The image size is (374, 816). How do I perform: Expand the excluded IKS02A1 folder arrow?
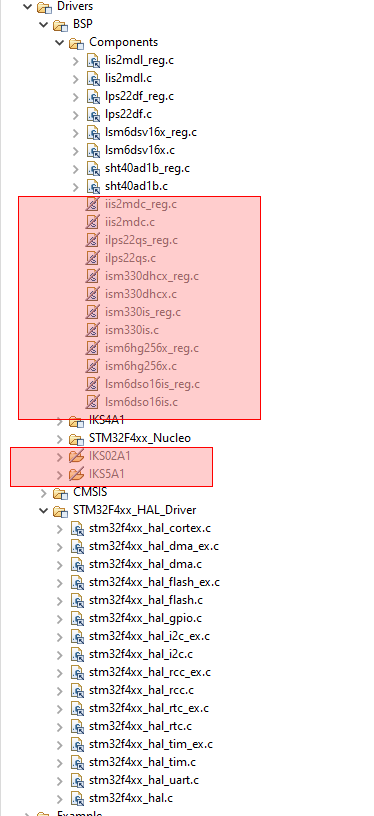[x=60, y=457]
